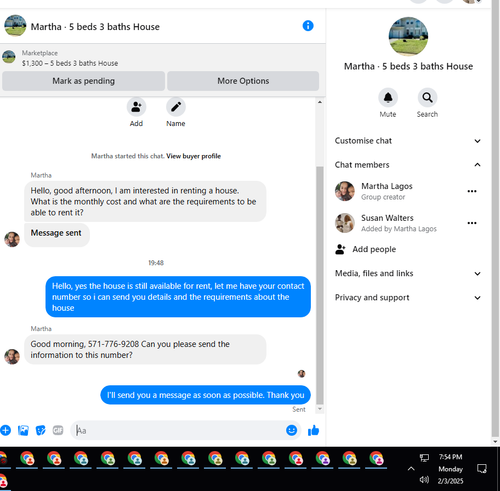Click Martha's avatar beside Good morning message
This screenshot has width=500, height=491.
click(x=12, y=357)
